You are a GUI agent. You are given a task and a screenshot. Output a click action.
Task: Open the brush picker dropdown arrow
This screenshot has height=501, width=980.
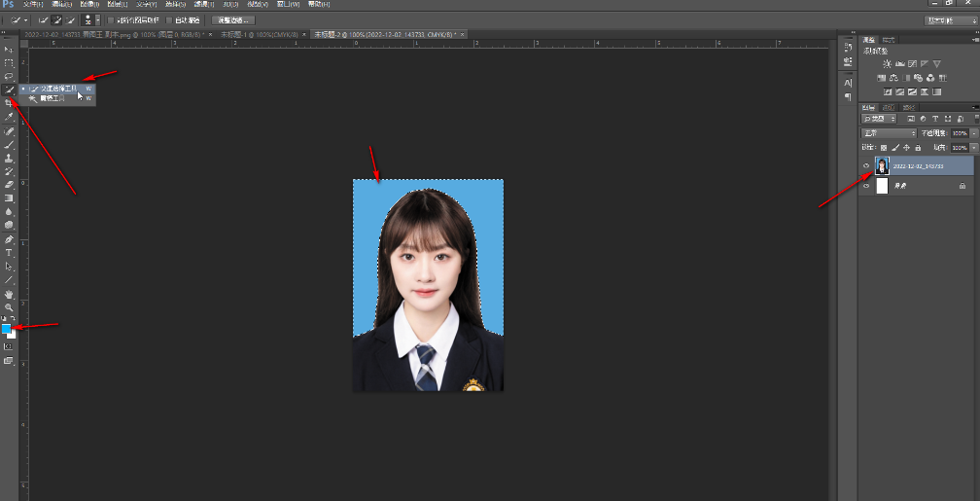click(x=96, y=19)
